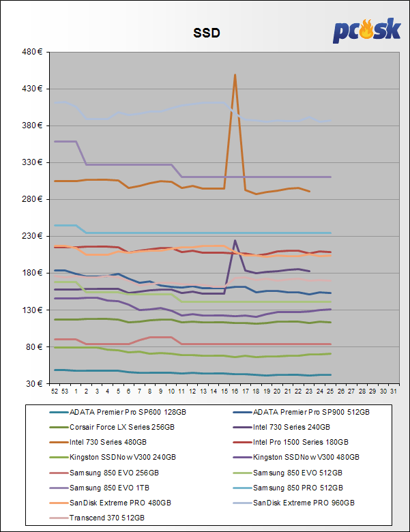Click the 280 € y-axis label
The height and width of the screenshot is (532, 410).
click(x=32, y=199)
